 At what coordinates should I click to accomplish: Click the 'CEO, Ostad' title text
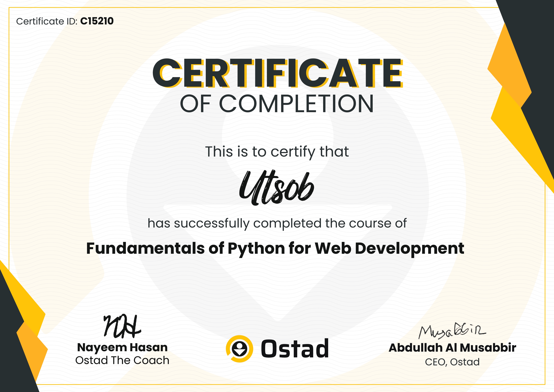[452, 362]
